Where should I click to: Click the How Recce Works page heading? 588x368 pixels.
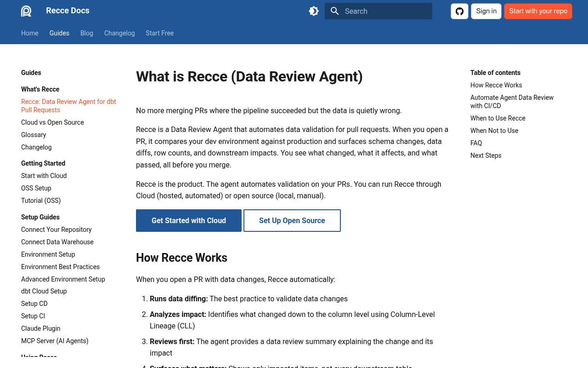tap(181, 258)
